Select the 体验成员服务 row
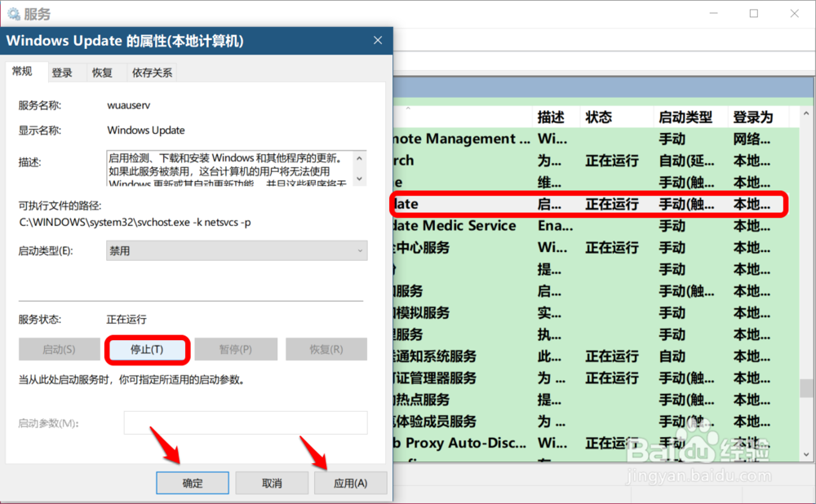This screenshot has width=816, height=504. pyautogui.click(x=596, y=422)
